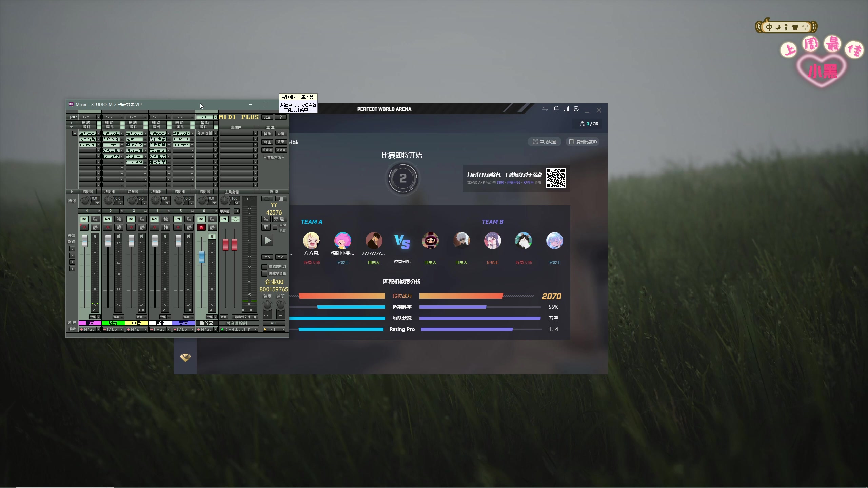Image resolution: width=868 pixels, height=488 pixels.
Task: Click master left red fader
Action: [225, 244]
